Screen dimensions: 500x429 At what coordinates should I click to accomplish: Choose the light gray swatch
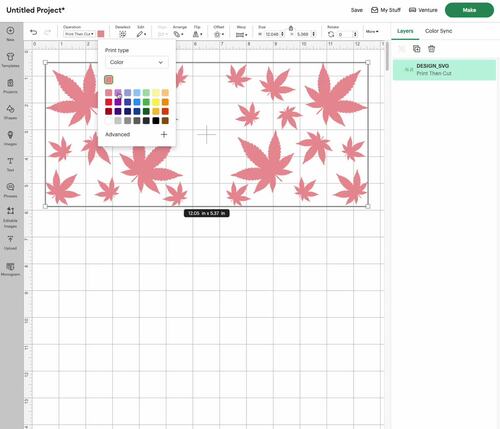(118, 121)
